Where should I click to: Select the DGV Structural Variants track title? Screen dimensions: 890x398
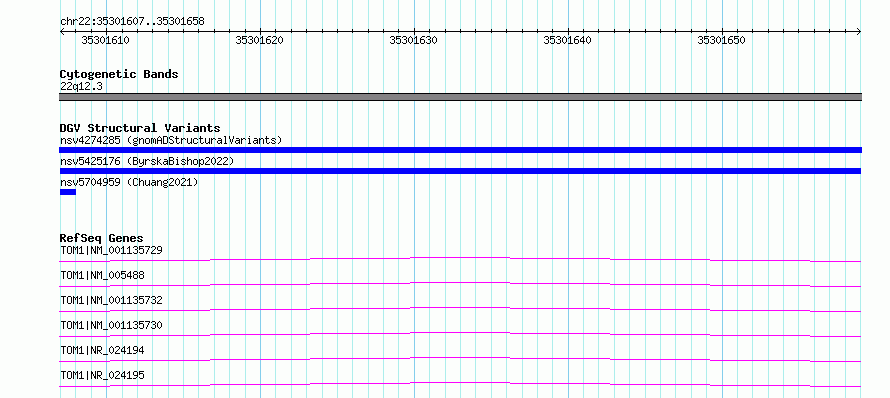pyautogui.click(x=140, y=128)
